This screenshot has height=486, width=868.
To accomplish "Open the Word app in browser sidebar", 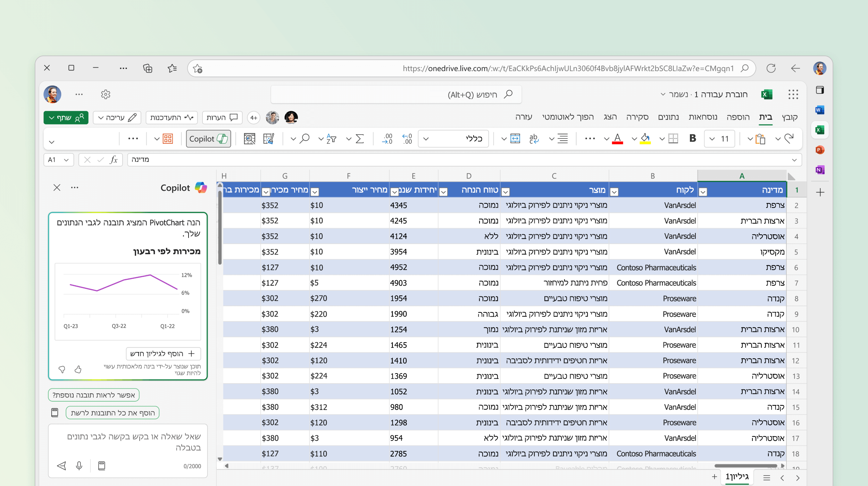I will [x=820, y=110].
